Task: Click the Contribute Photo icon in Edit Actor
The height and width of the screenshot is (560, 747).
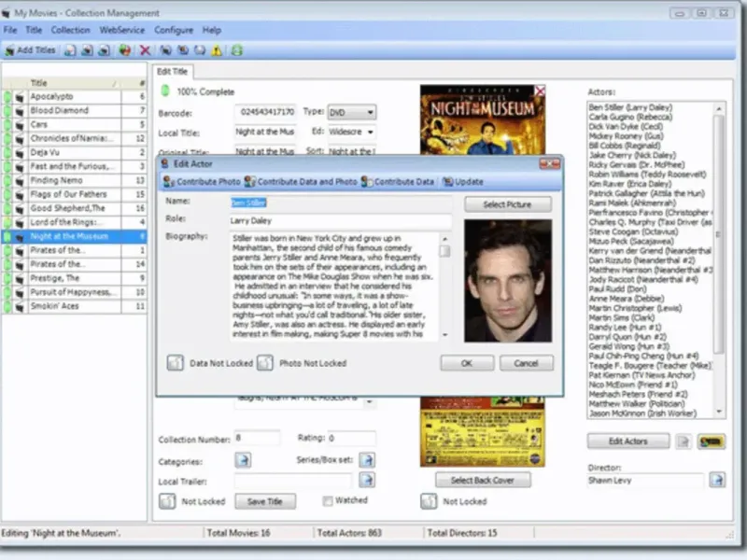Action: point(202,181)
